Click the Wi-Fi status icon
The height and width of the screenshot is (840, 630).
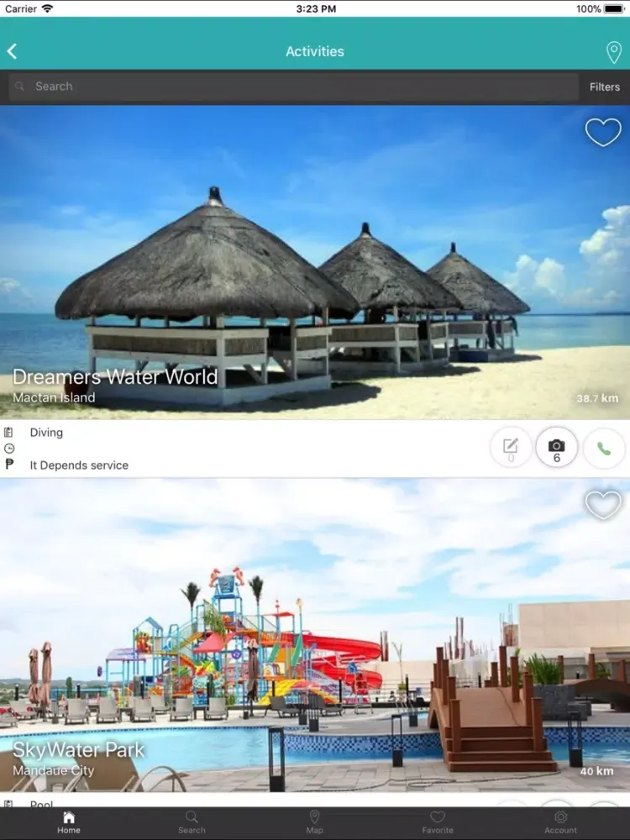point(48,8)
